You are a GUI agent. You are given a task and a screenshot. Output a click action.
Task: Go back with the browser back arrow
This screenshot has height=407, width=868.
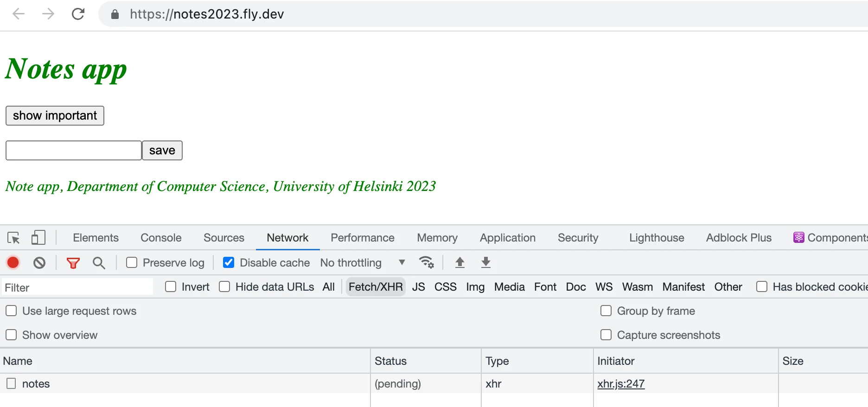[x=19, y=14]
